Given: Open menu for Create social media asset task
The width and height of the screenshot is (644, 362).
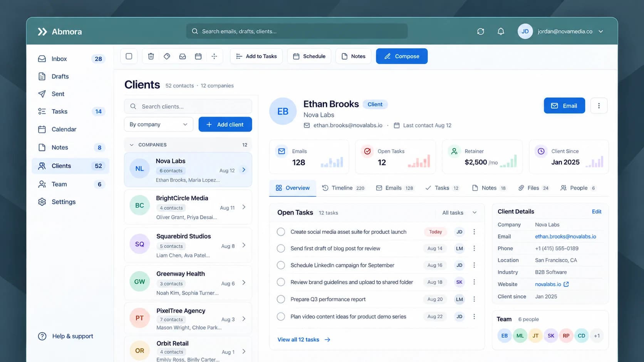Looking at the screenshot, I should click(474, 232).
